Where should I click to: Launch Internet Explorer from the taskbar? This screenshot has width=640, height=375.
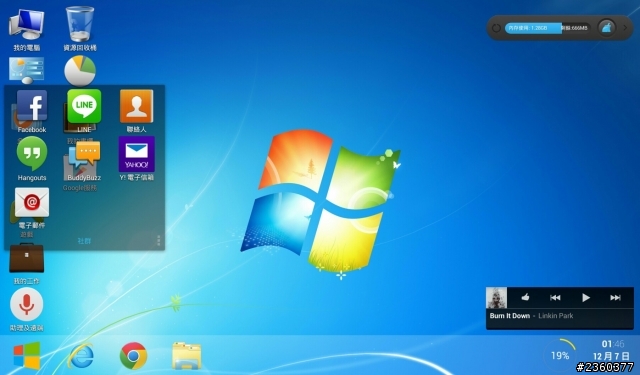[x=81, y=356]
